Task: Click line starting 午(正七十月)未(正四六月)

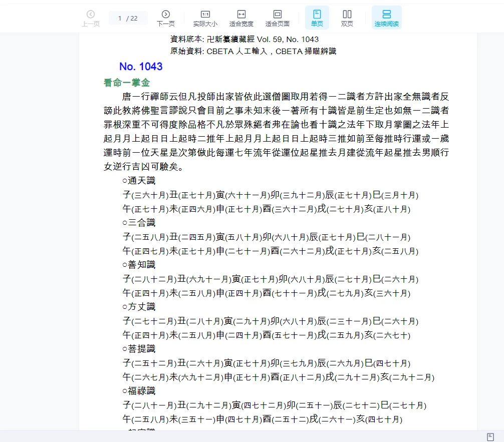Action: pyautogui.click(x=267, y=209)
